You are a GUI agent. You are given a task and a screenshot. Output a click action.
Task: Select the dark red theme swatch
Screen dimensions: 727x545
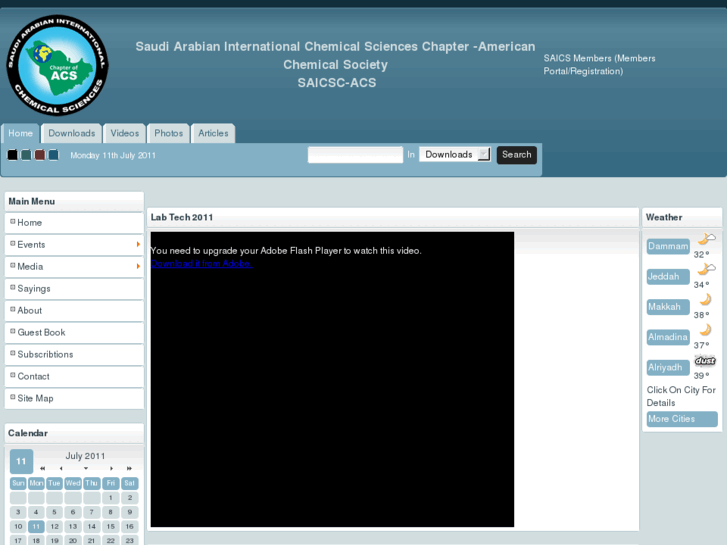pos(40,155)
